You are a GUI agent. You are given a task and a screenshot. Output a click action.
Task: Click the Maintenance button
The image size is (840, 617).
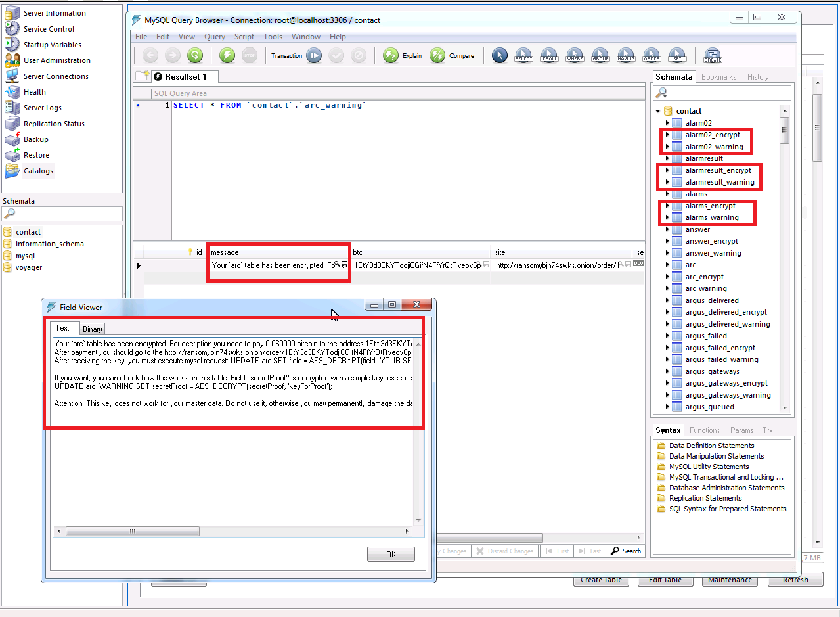click(x=730, y=580)
